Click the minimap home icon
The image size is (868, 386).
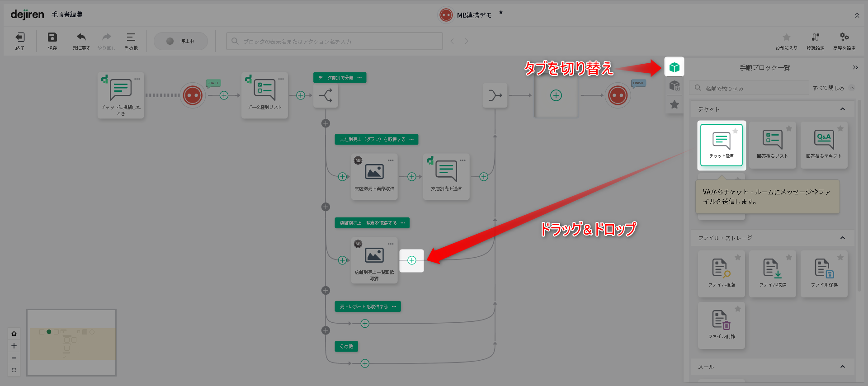pos(14,334)
